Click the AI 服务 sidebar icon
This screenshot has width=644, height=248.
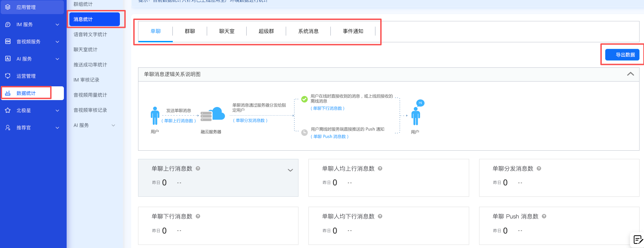8,59
